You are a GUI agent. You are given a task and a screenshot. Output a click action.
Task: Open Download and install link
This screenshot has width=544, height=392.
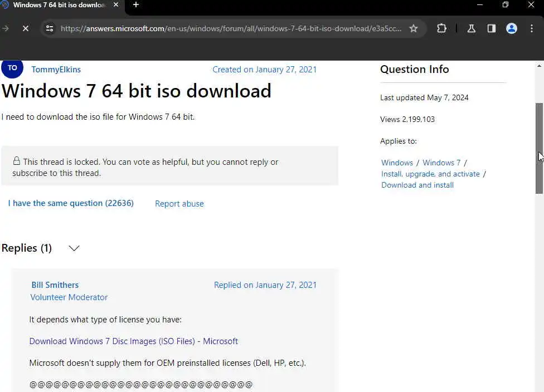click(417, 185)
